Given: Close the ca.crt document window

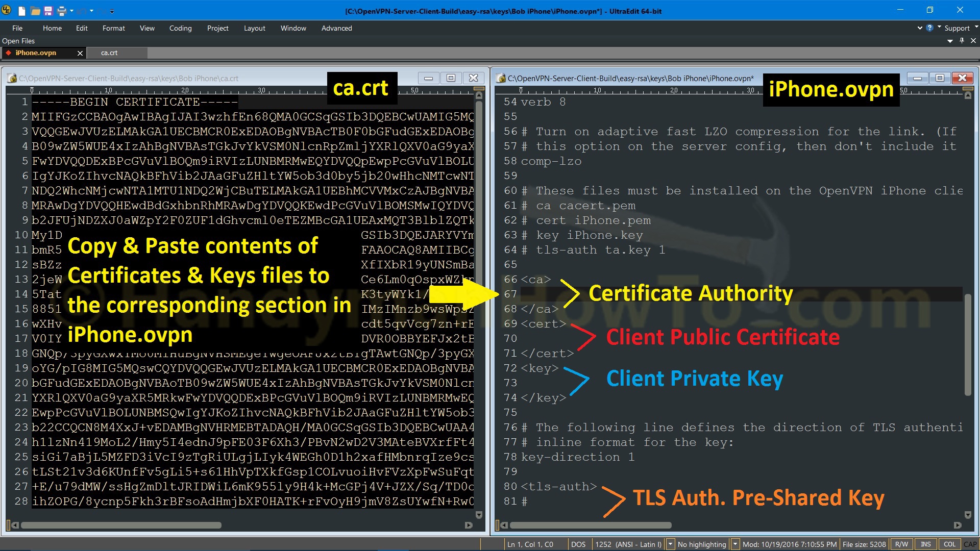Looking at the screenshot, I should click(473, 78).
